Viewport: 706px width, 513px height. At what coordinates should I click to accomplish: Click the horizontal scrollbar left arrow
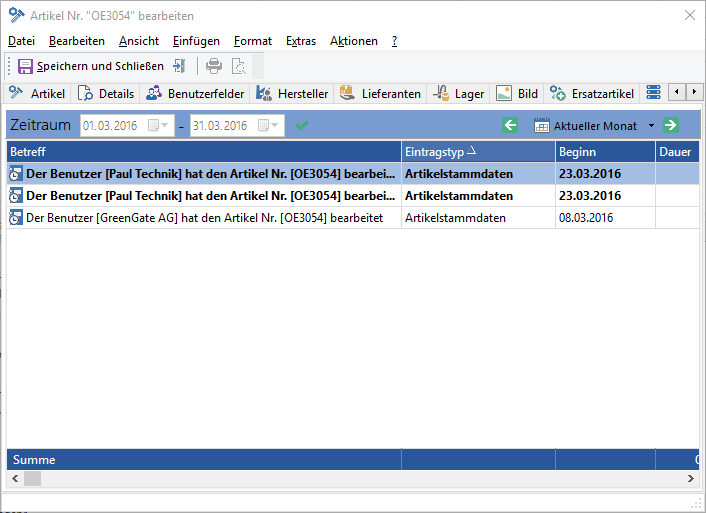pos(15,478)
